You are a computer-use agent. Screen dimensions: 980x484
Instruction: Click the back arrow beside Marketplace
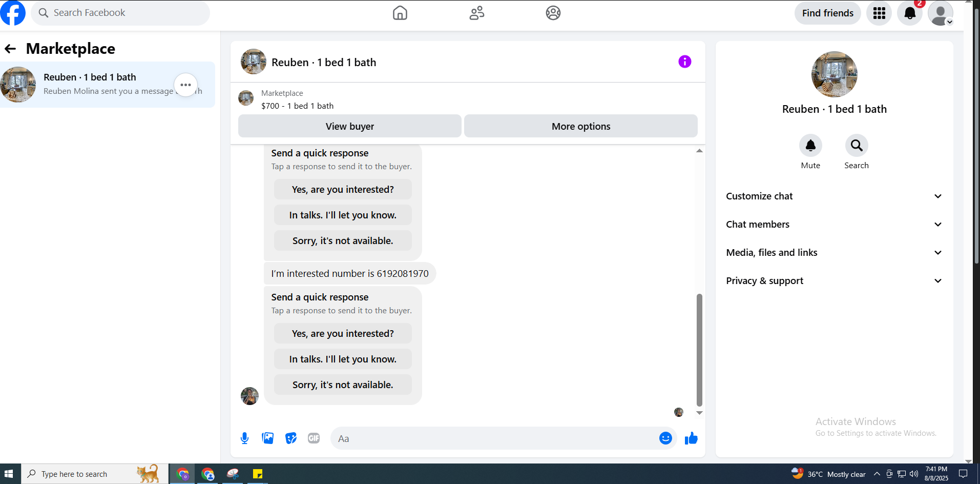tap(10, 49)
